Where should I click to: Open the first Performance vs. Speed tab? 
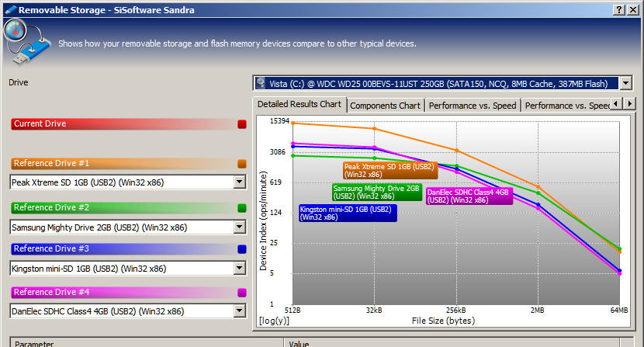(x=473, y=106)
